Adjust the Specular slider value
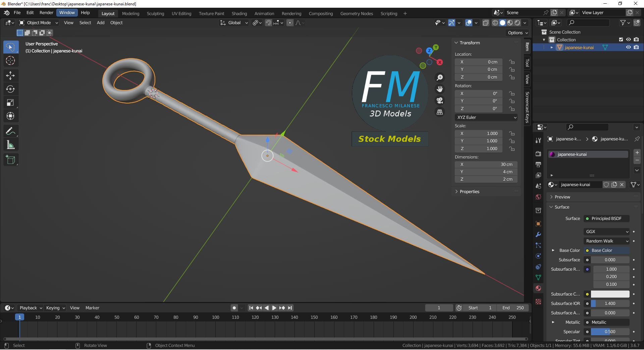The width and height of the screenshot is (644, 350). point(610,332)
